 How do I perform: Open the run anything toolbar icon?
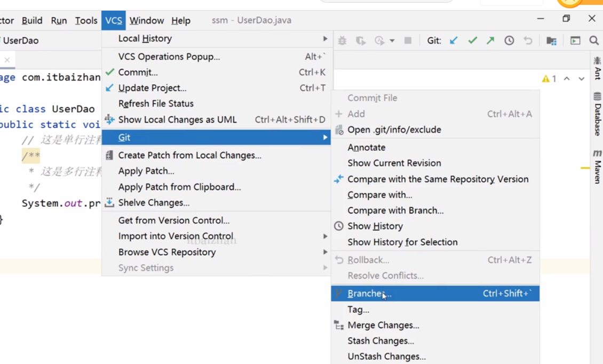point(575,41)
